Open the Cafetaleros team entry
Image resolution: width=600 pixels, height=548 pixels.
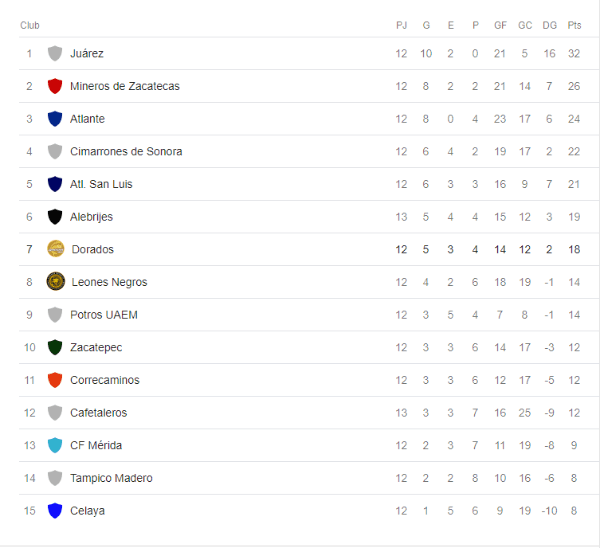(x=98, y=413)
